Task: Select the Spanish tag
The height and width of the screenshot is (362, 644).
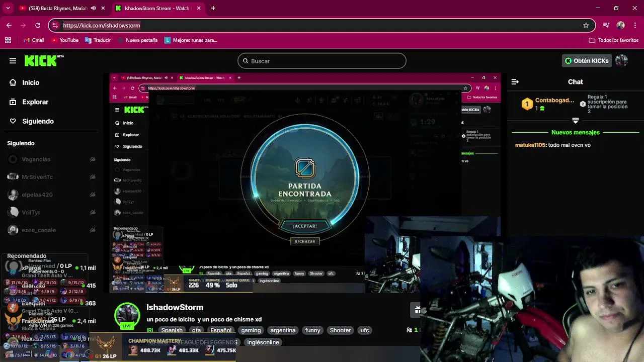Action: (172, 330)
